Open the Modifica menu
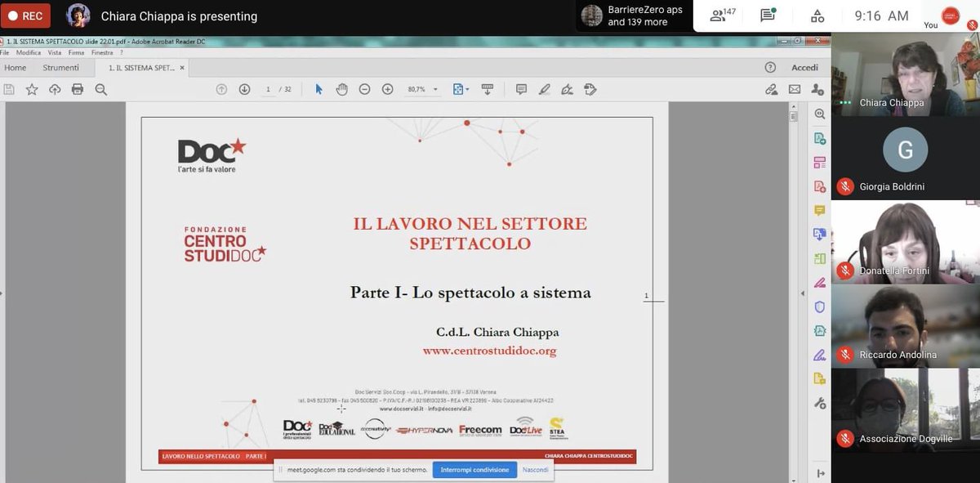Image resolution: width=980 pixels, height=483 pixels. tap(29, 52)
